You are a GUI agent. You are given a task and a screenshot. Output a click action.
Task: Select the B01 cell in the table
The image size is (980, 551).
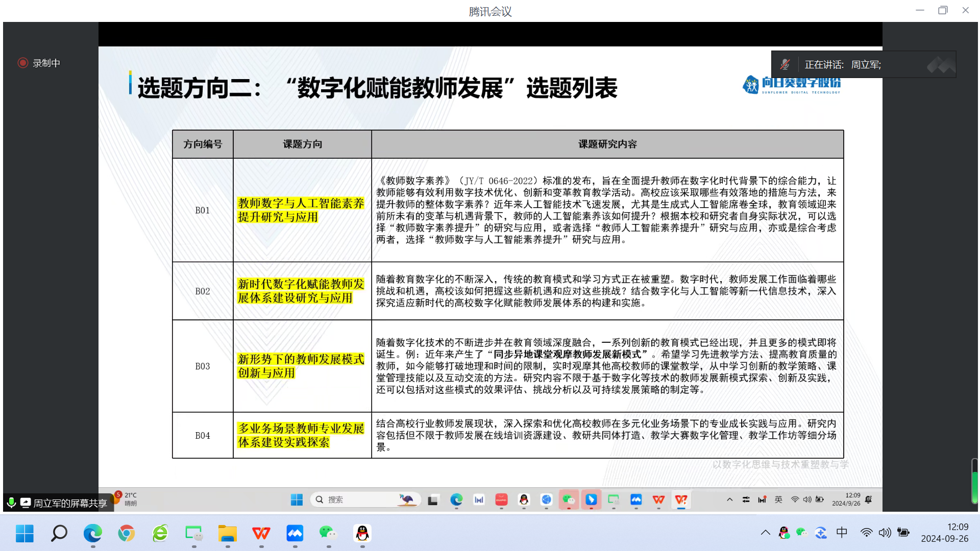[x=203, y=210]
